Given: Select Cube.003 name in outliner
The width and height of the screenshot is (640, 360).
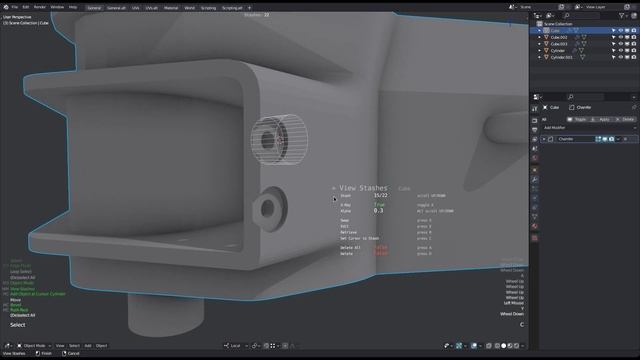Looking at the screenshot, I should (x=559, y=44).
